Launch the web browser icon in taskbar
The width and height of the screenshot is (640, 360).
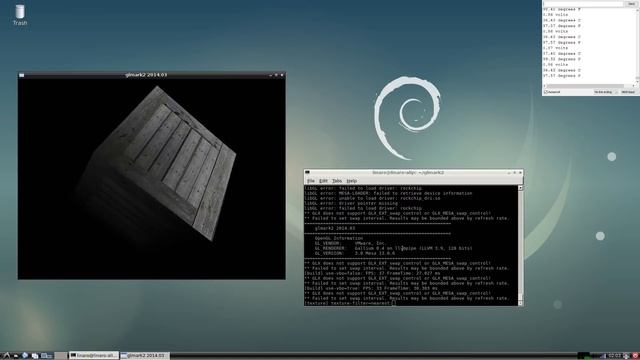(25, 356)
